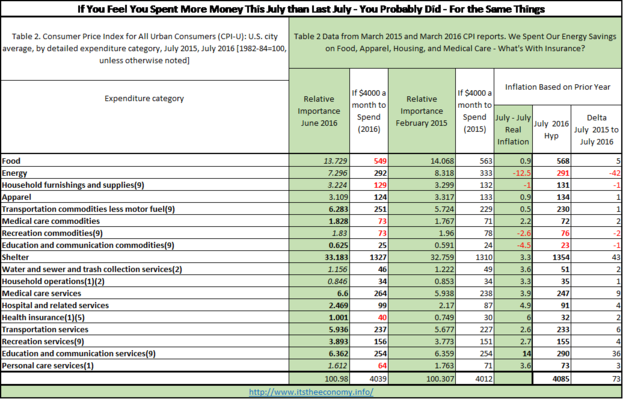The image size is (623, 399).
Task: Click the Expenditure category header cell
Action: tap(145, 117)
